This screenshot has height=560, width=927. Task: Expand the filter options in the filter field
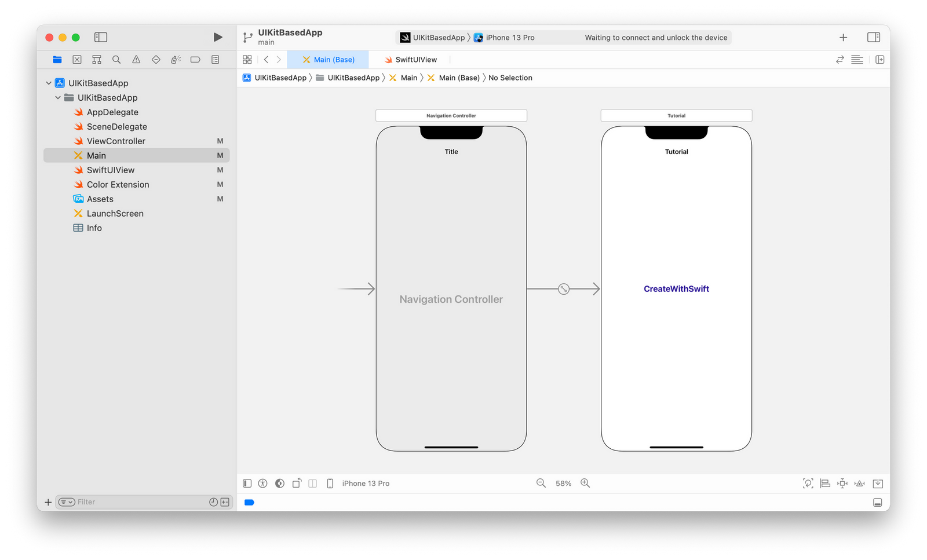tap(65, 502)
